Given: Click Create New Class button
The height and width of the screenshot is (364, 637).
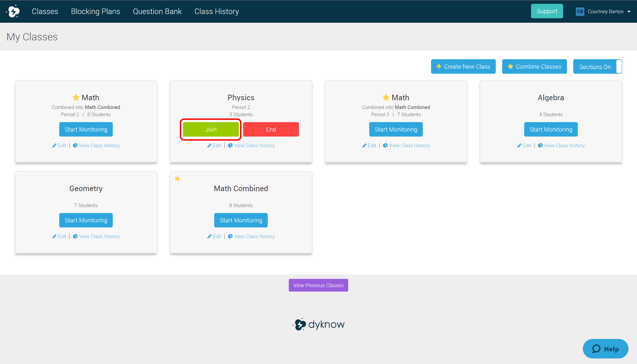Looking at the screenshot, I should [463, 66].
